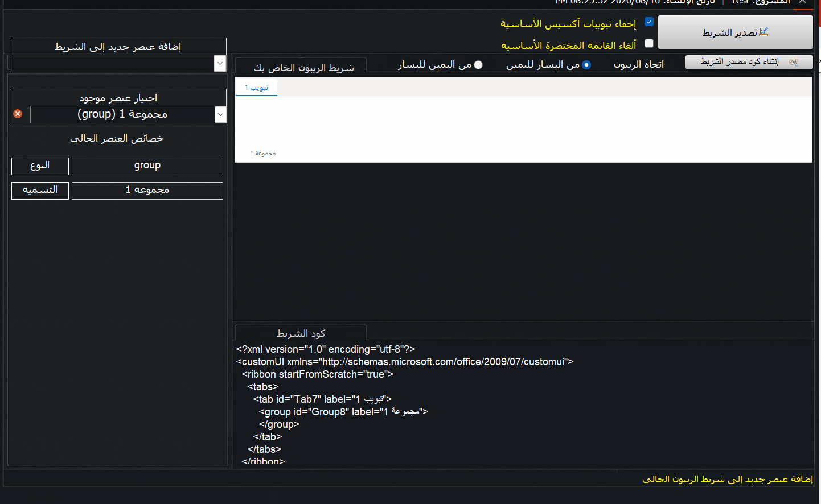Viewport: 821px width, 504px height.
Task: Select left-to-right ribbon direction radio
Action: pyautogui.click(x=586, y=65)
